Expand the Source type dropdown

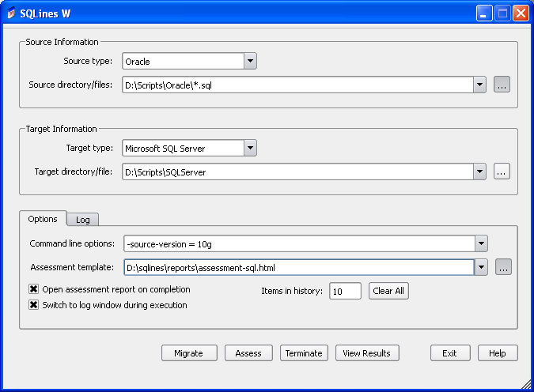point(250,61)
